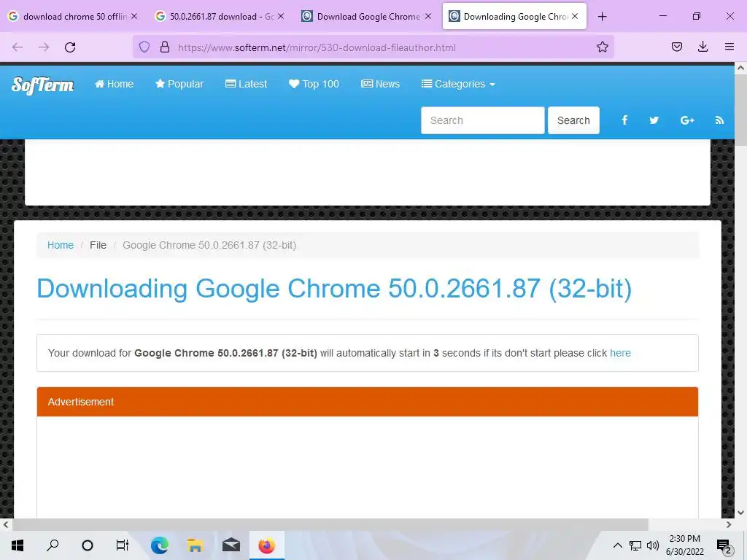This screenshot has width=747, height=560.
Task: Expand the Categories dropdown
Action: tap(458, 84)
